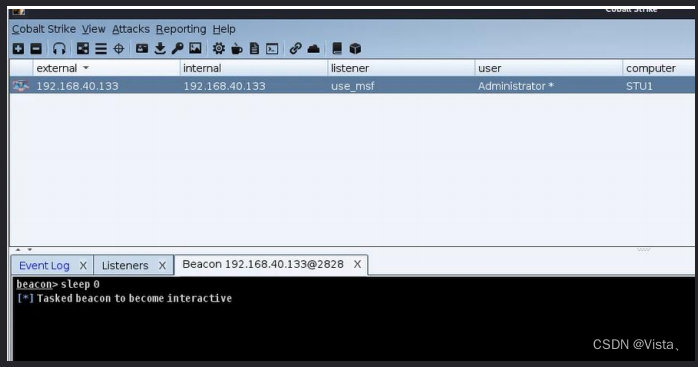The image size is (698, 367).
Task: Click the Administrator * user cell
Action: click(x=516, y=86)
